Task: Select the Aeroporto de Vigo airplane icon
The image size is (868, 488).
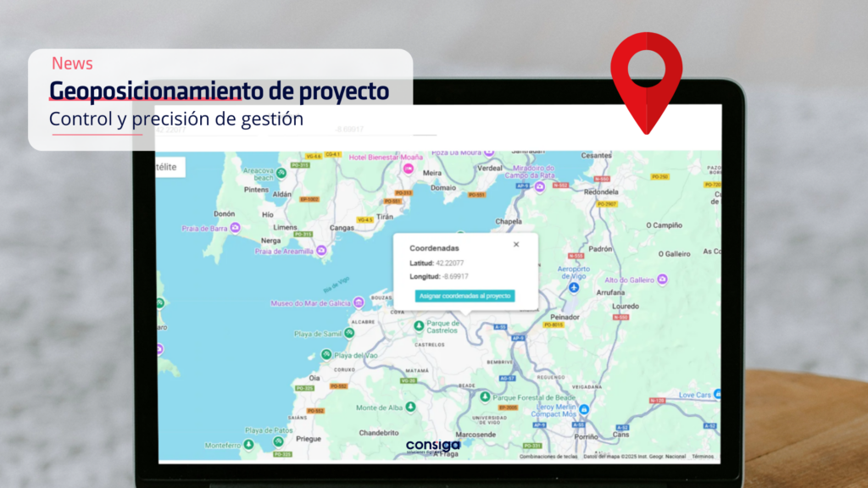Action: point(574,287)
